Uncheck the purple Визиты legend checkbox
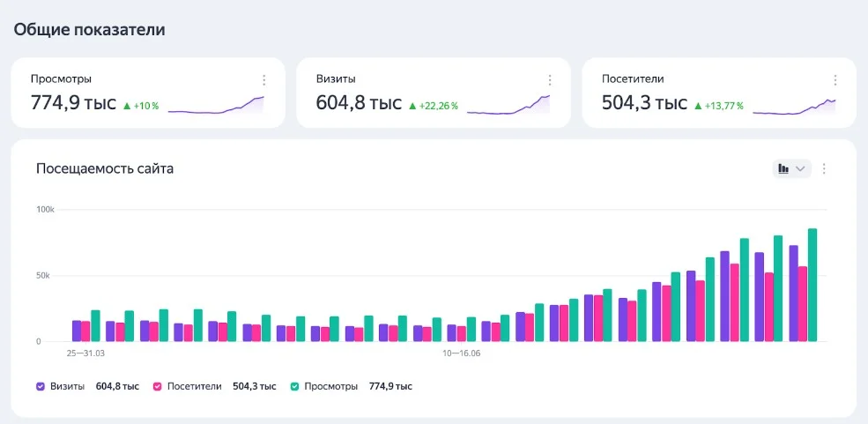The height and width of the screenshot is (424, 868). coord(41,386)
